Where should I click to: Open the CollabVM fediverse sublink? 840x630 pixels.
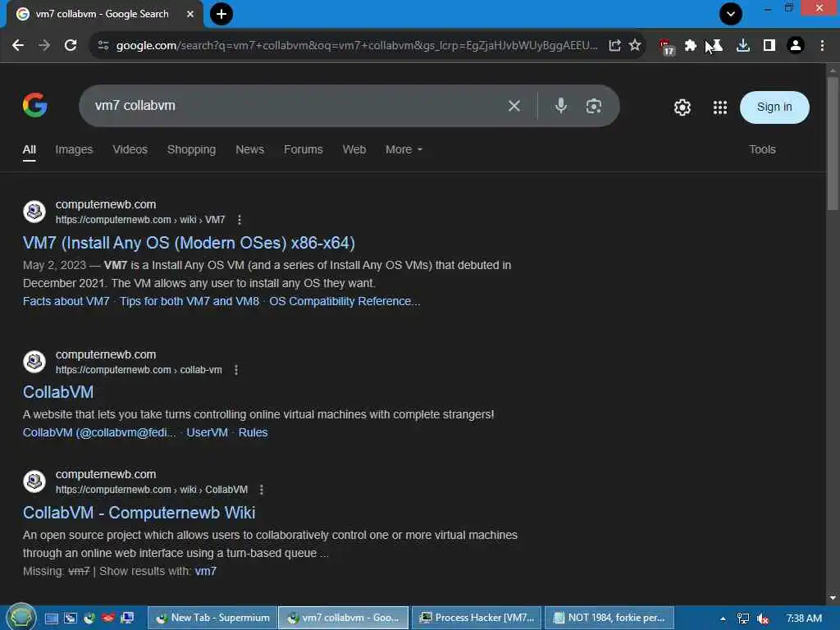point(99,432)
